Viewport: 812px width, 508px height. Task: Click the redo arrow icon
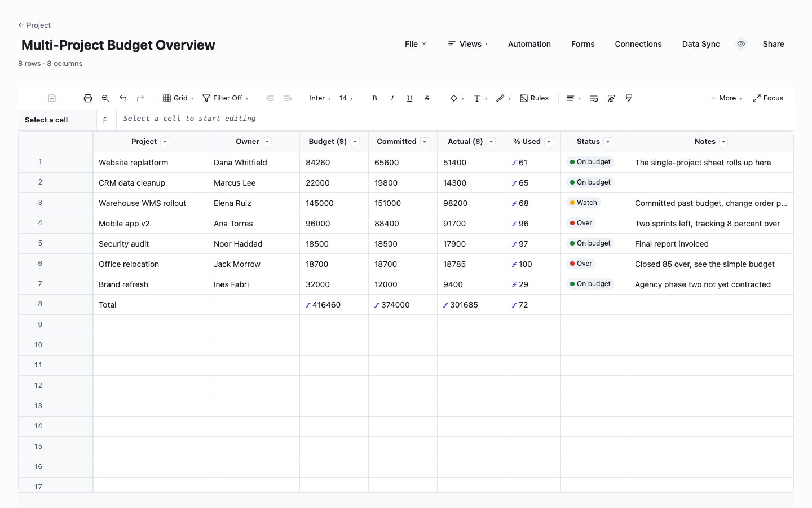140,98
